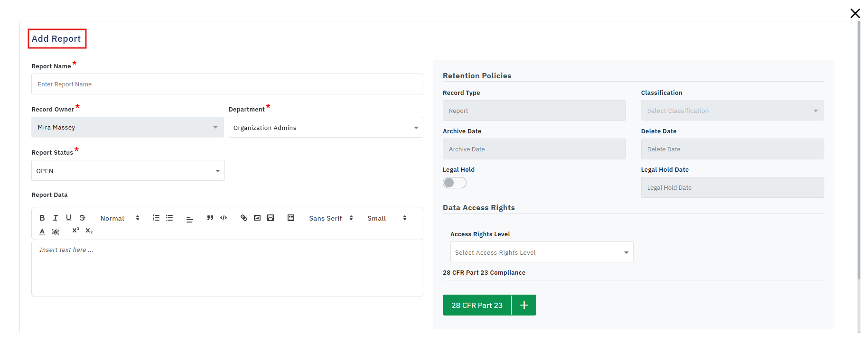Screen dimensions: 868x362
Task: Click the Data Access Rights heading
Action: 479,208
